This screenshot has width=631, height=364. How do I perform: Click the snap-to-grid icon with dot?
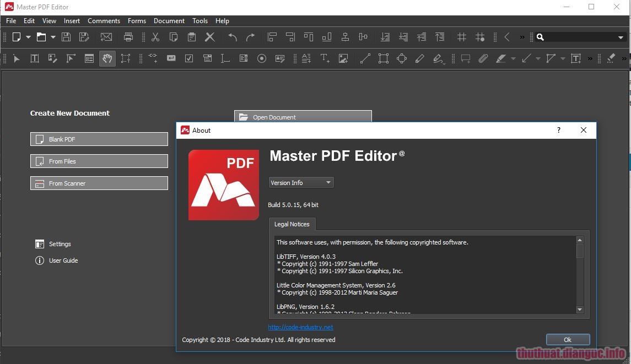pos(479,37)
